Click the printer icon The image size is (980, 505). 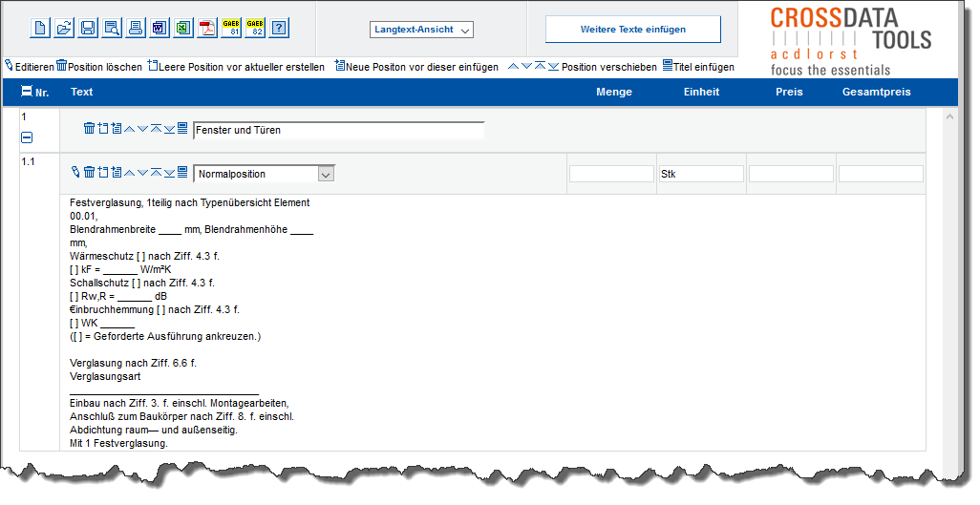pyautogui.click(x=136, y=28)
